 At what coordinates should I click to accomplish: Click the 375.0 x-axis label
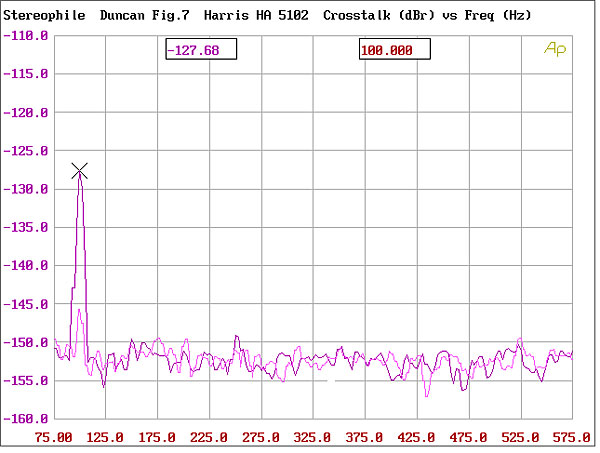click(x=364, y=437)
